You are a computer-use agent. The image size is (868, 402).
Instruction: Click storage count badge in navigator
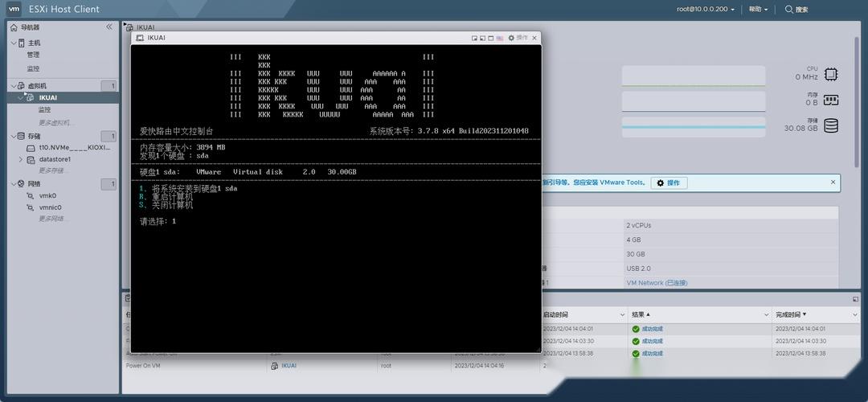[x=108, y=136]
